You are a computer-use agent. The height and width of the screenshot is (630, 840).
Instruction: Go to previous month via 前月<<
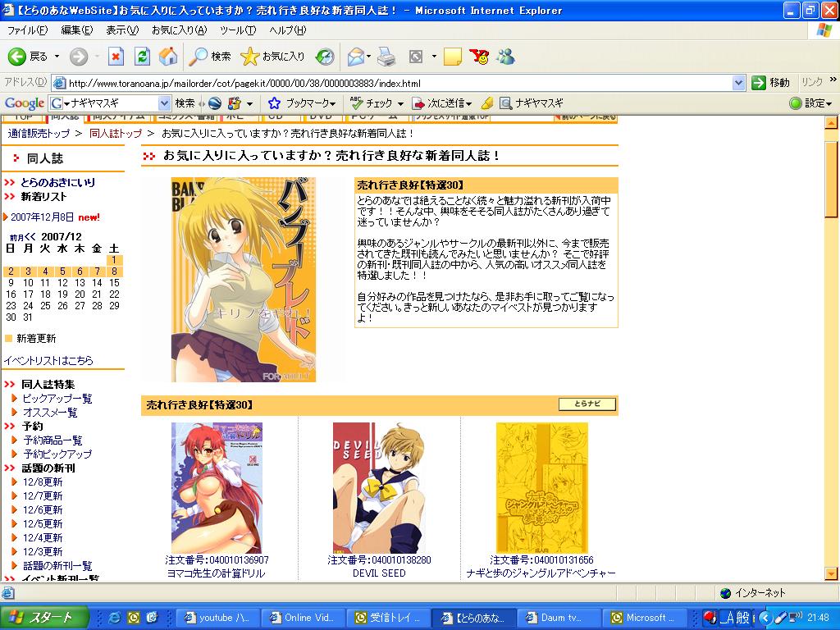(x=22, y=237)
